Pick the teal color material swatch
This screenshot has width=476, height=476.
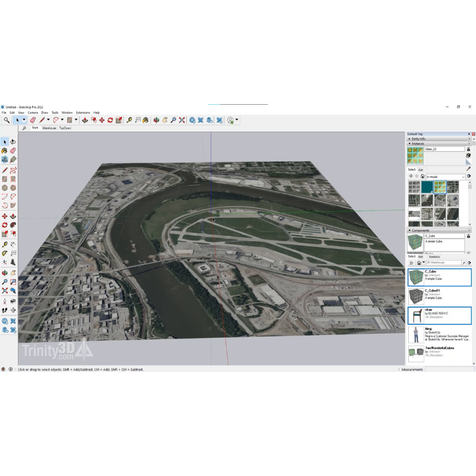(x=427, y=187)
